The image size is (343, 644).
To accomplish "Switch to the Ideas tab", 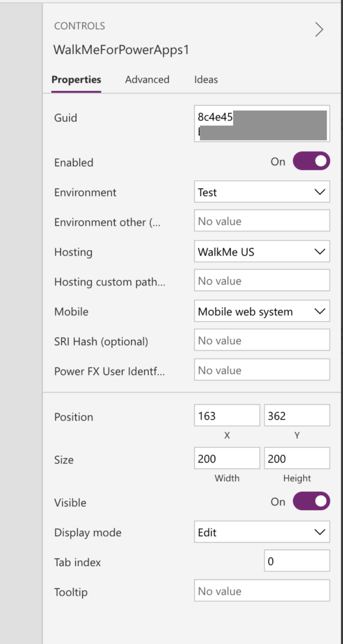I will coord(206,80).
